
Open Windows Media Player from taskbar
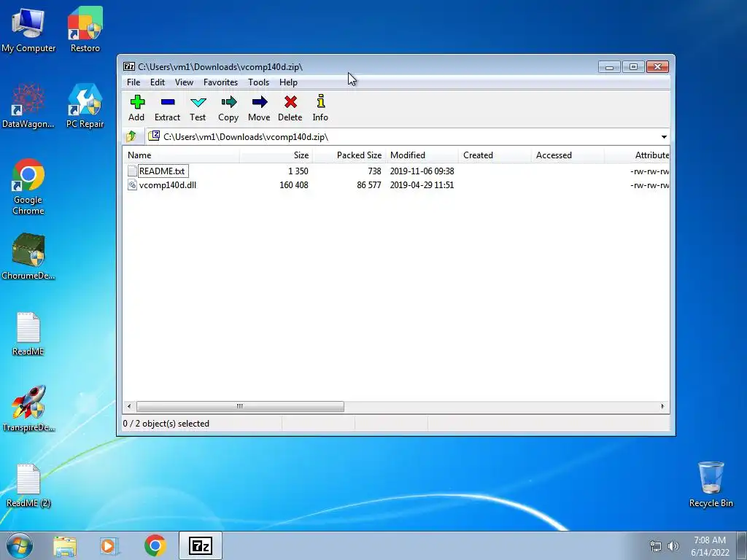(109, 545)
